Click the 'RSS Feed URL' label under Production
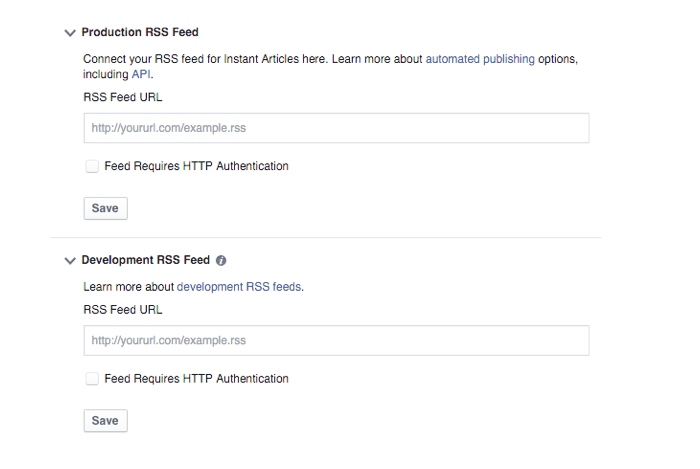700x469 pixels. click(x=123, y=97)
